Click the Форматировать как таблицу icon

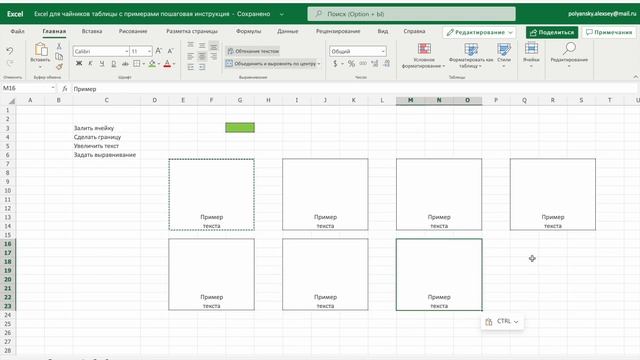click(471, 49)
